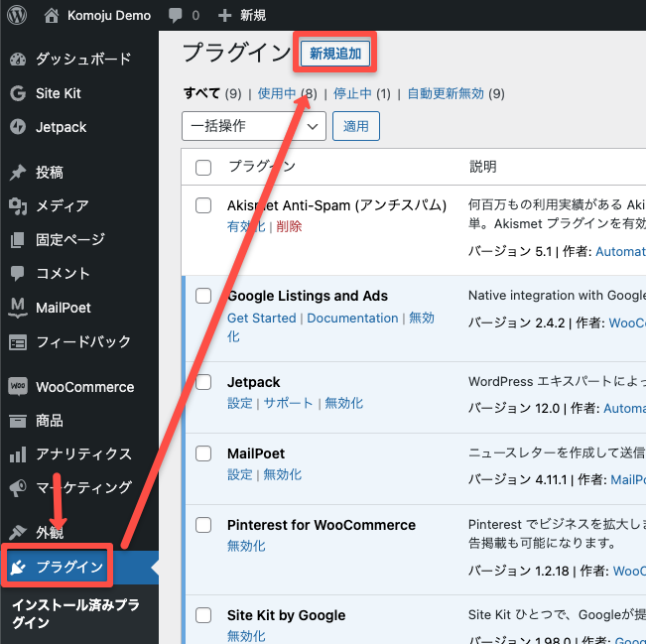The image size is (646, 644).
Task: Click 削除 link under Akismet
Action: click(x=289, y=226)
